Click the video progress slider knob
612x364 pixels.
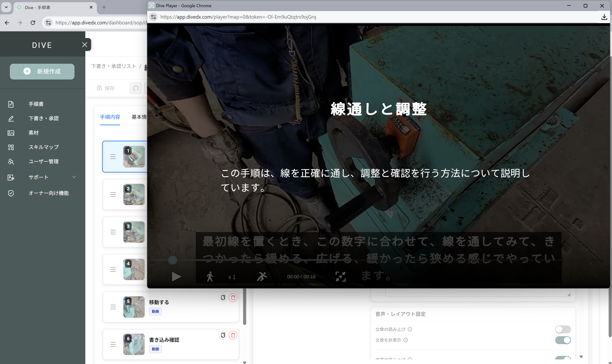coord(173,260)
